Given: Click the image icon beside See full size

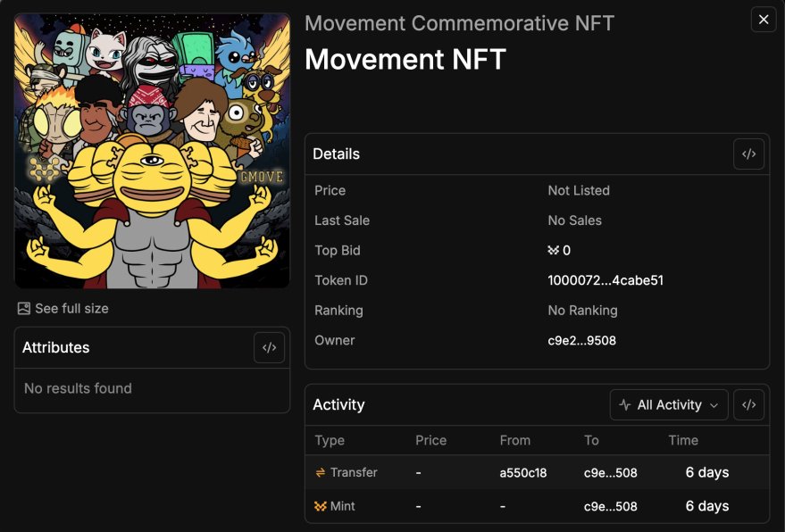Looking at the screenshot, I should [23, 308].
